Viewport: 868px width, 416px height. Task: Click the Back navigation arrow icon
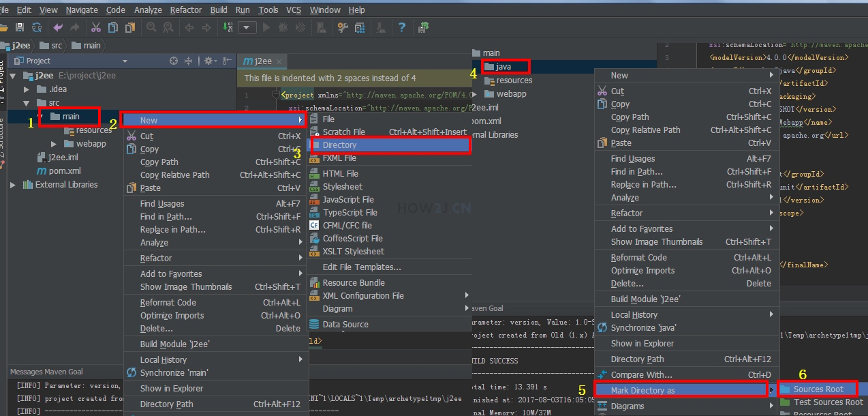tap(189, 27)
